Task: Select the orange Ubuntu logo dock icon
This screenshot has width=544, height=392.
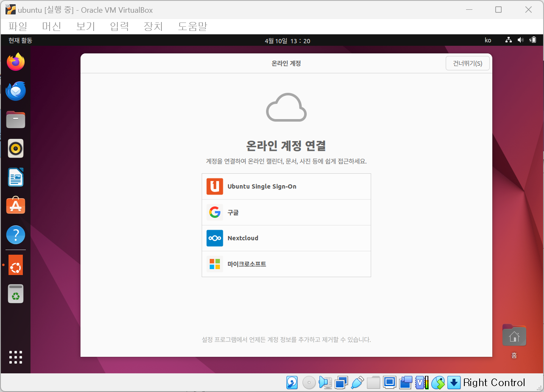Action: point(16,265)
